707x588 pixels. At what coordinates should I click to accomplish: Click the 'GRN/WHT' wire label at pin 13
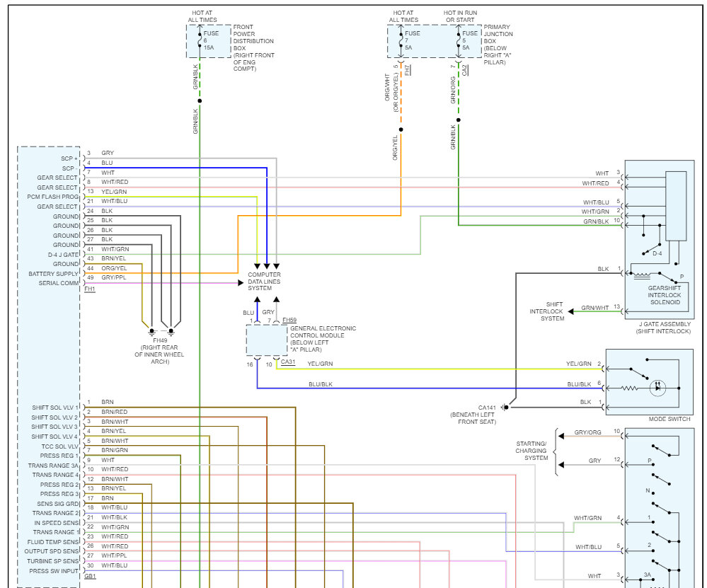594,308
